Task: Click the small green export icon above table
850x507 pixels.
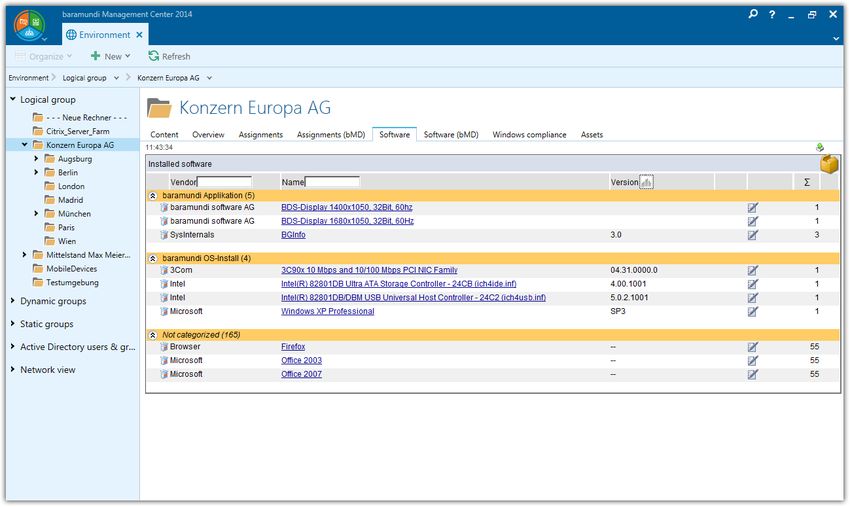Action: (820, 147)
